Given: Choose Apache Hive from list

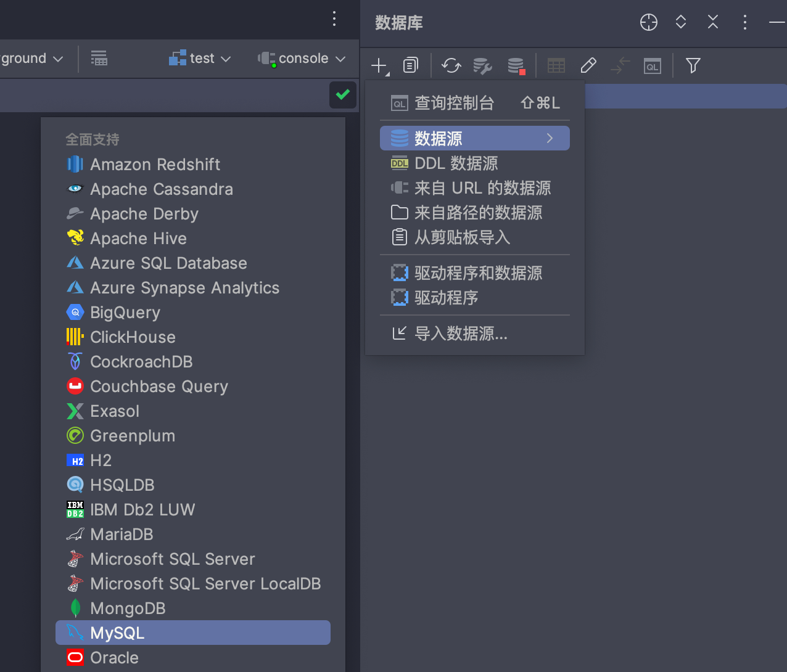Looking at the screenshot, I should (x=193, y=238).
